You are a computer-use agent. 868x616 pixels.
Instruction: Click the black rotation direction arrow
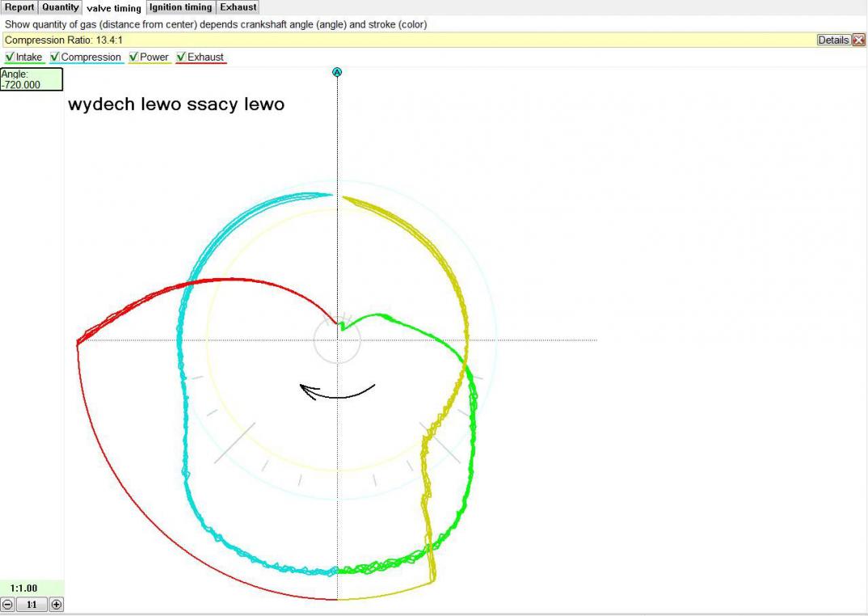[337, 392]
